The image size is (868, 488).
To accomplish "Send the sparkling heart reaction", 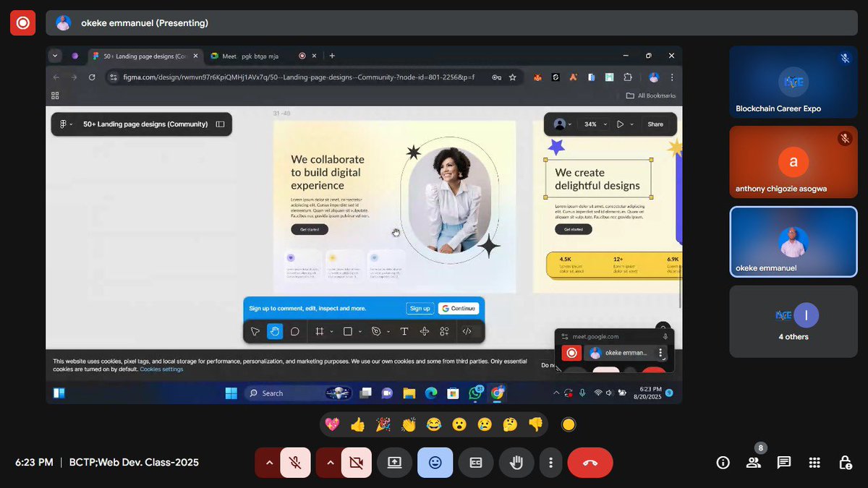I will coord(333,424).
